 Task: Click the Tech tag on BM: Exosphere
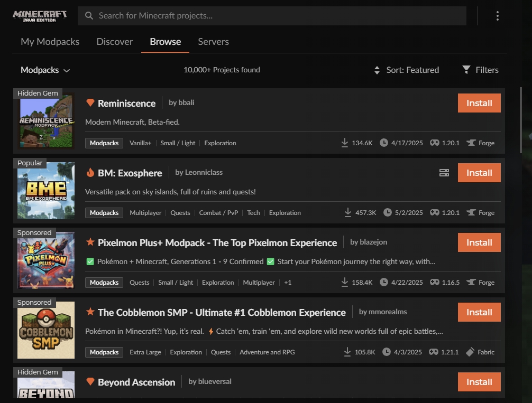pyautogui.click(x=253, y=213)
